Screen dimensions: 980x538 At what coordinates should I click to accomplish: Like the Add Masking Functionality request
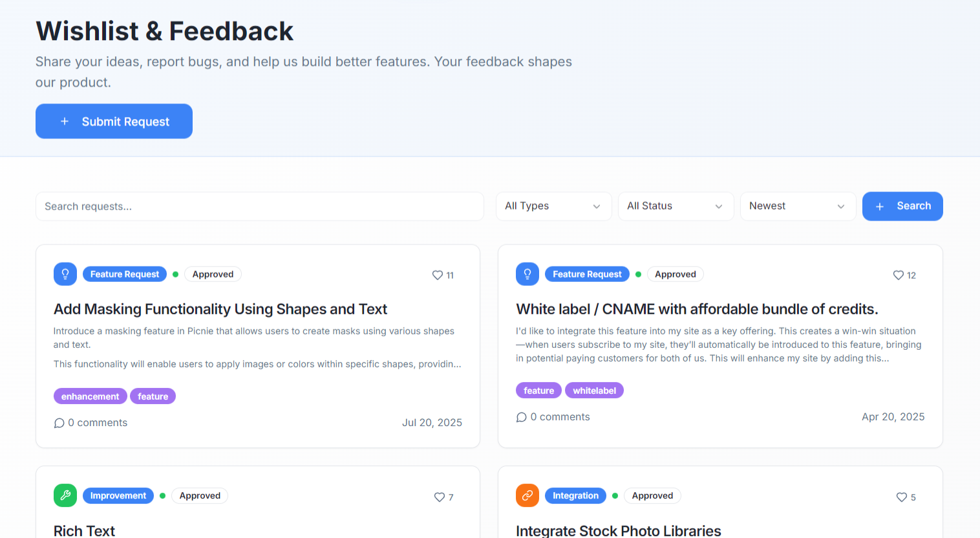tap(438, 275)
